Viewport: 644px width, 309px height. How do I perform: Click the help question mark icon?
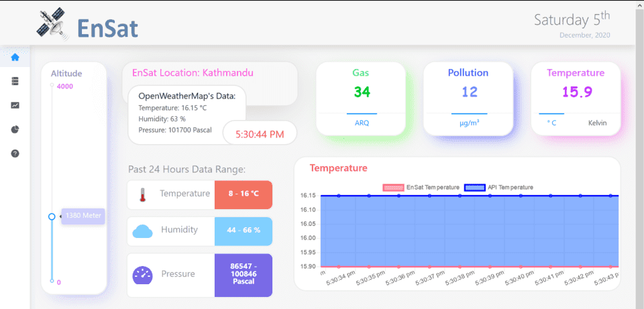click(15, 153)
